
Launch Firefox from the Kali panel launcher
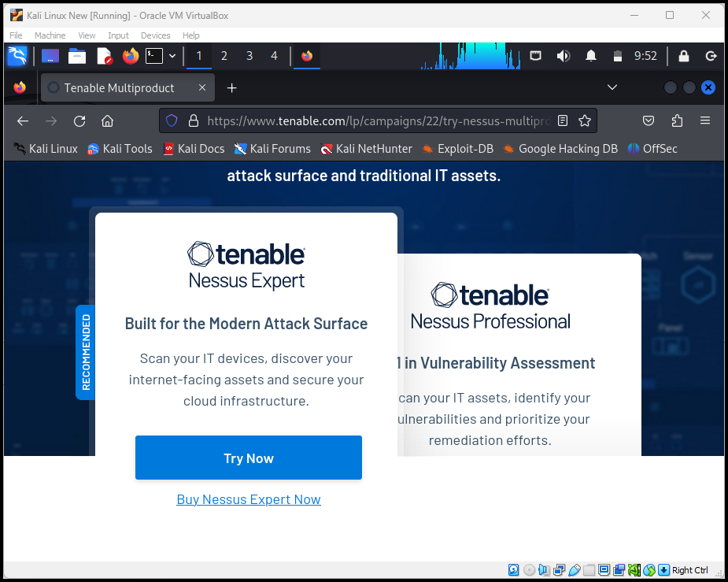pyautogui.click(x=131, y=56)
